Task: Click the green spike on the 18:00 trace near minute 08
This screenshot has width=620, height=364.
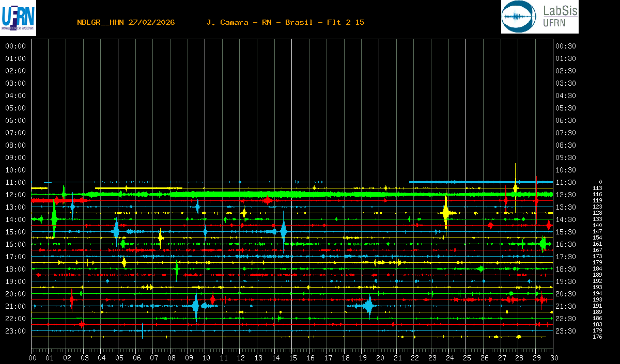Action: click(x=177, y=268)
